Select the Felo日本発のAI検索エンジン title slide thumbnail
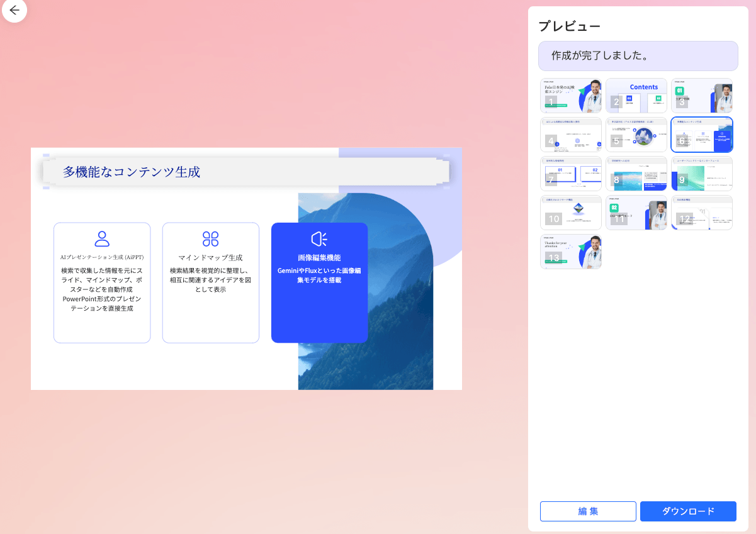 click(x=571, y=95)
